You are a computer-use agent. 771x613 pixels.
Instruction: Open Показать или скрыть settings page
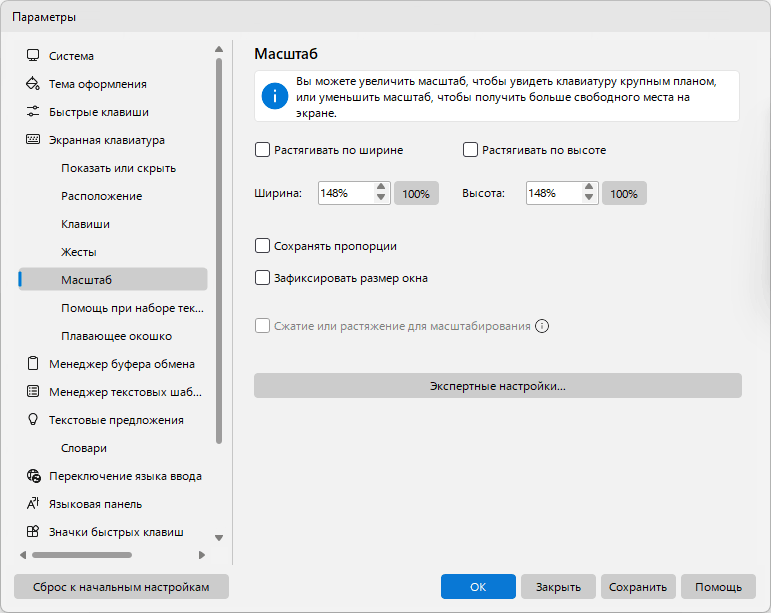click(113, 168)
